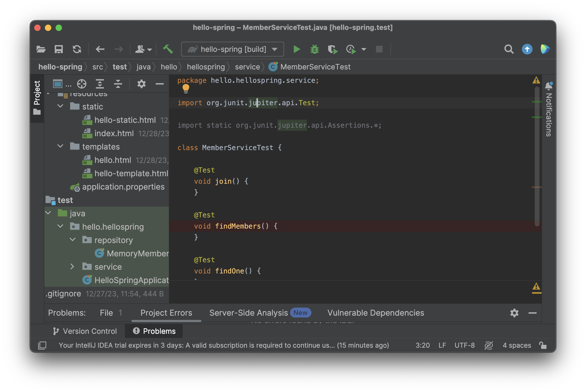Click Run with Coverage shield icon
The image size is (586, 392).
click(x=332, y=49)
